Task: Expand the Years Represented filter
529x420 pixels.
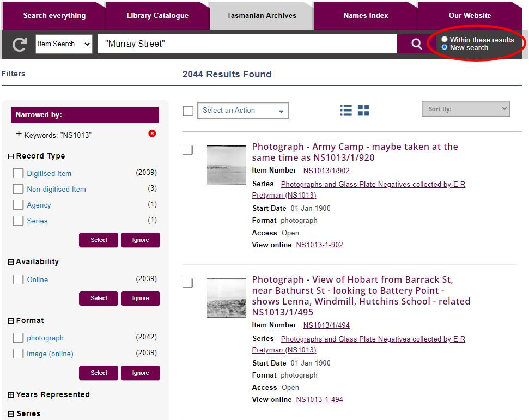Action: click(x=11, y=395)
